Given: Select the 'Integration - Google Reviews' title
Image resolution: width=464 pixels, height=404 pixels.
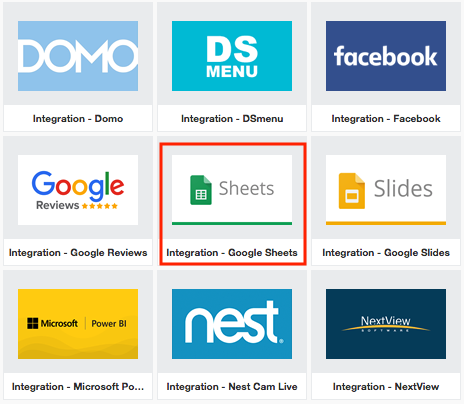Looking at the screenshot, I should (x=78, y=253).
